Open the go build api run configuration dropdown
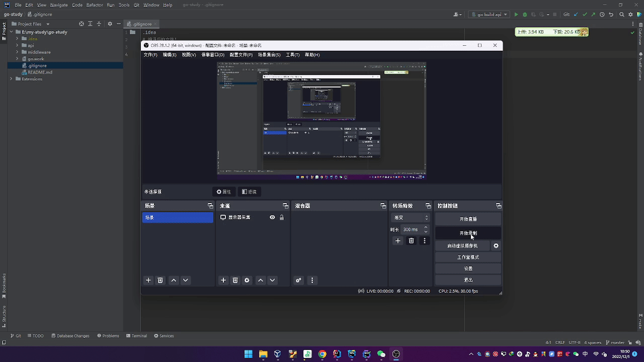Image resolution: width=644 pixels, height=362 pixels. click(x=489, y=15)
